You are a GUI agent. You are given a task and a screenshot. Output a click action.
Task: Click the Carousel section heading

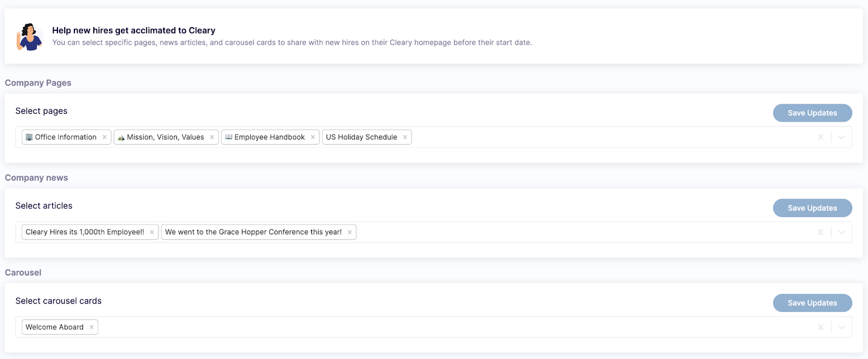coord(23,273)
